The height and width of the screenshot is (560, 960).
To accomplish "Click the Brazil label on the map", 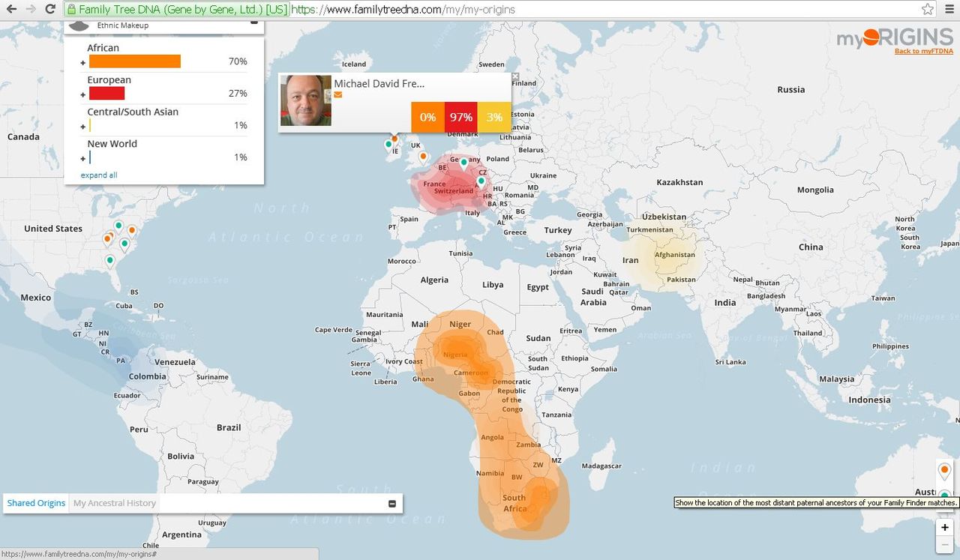I will coord(229,427).
